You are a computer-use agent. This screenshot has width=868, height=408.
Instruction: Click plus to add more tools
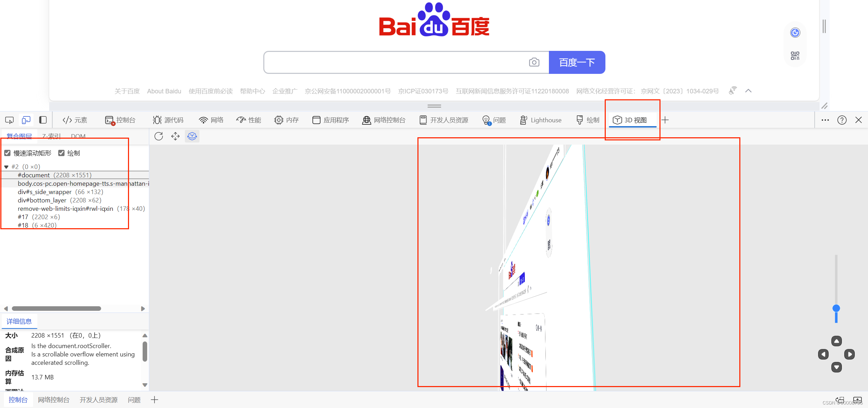(665, 120)
